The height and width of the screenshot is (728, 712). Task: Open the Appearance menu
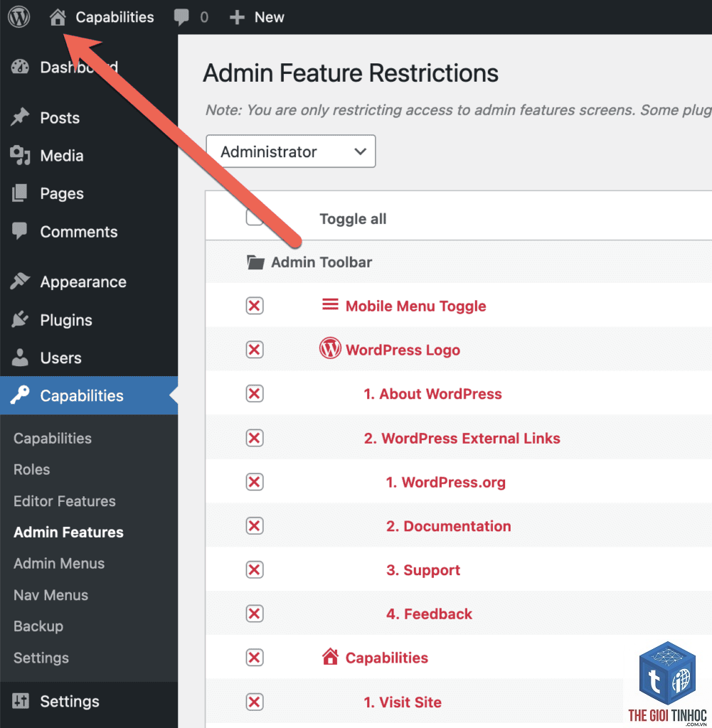83,282
